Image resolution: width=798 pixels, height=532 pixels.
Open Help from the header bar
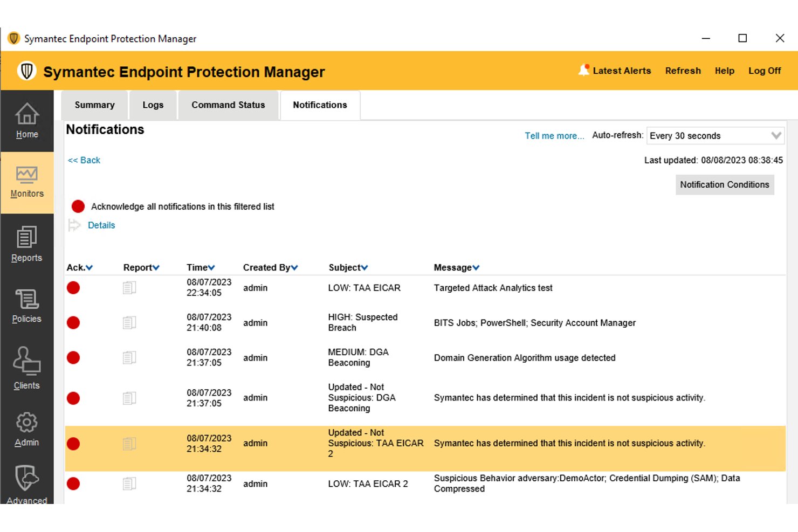725,71
